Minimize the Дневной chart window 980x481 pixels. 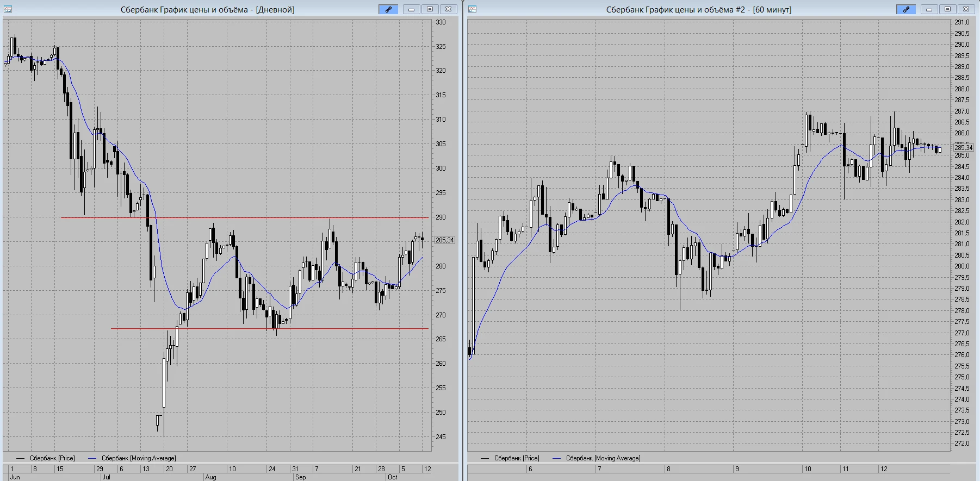tap(412, 9)
